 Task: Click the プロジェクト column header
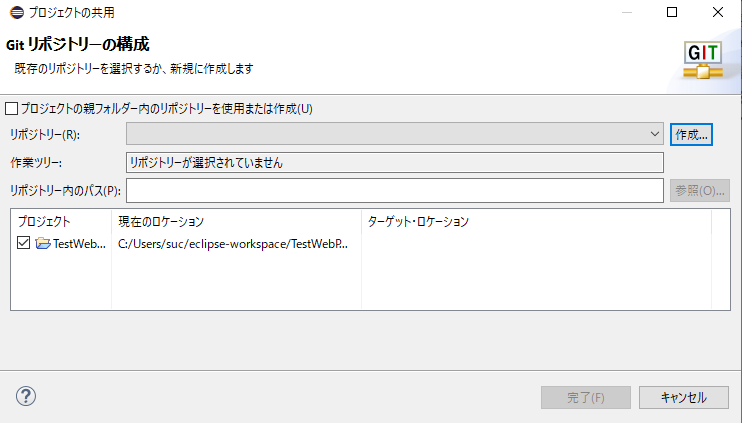tap(61, 221)
